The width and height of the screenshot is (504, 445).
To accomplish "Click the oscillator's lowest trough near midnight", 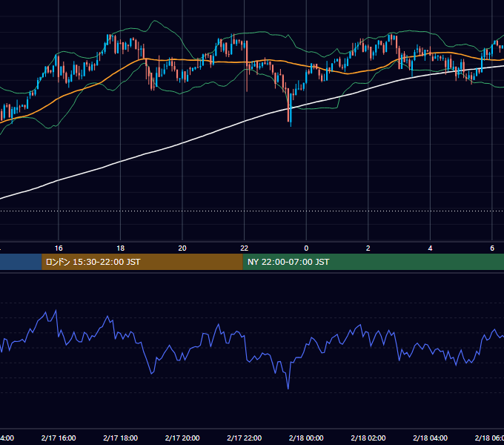I will click(288, 389).
